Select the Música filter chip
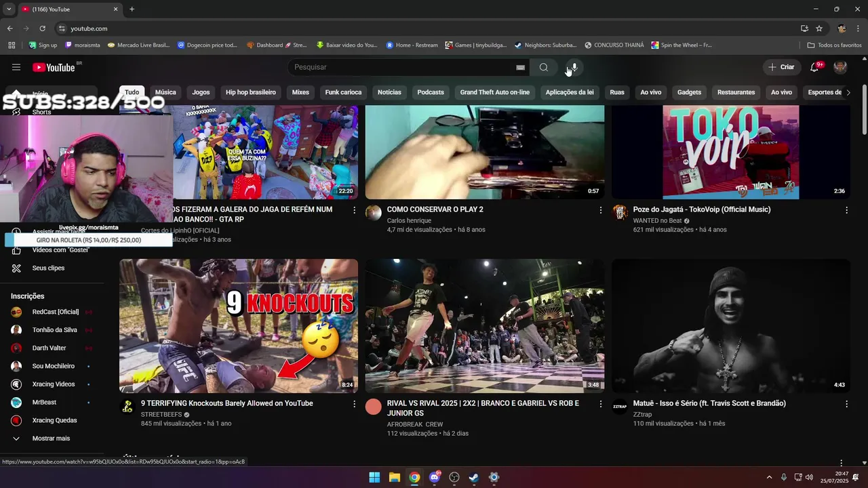The image size is (868, 488). 165,92
